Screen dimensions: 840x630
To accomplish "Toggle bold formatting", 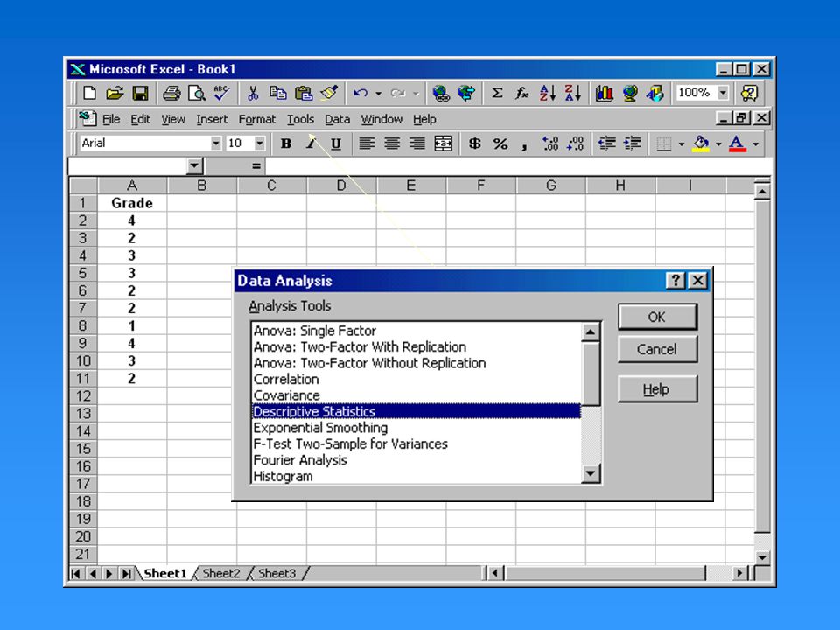I will coord(286,143).
